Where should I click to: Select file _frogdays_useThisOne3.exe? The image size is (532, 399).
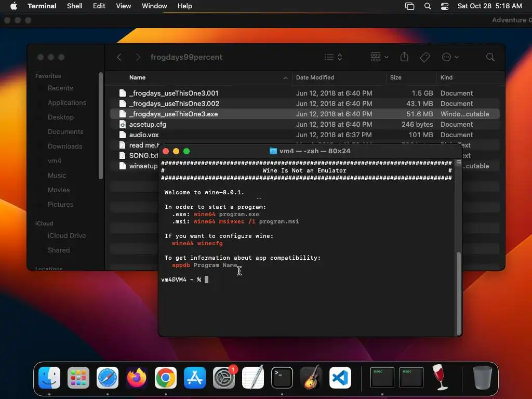tap(304, 114)
